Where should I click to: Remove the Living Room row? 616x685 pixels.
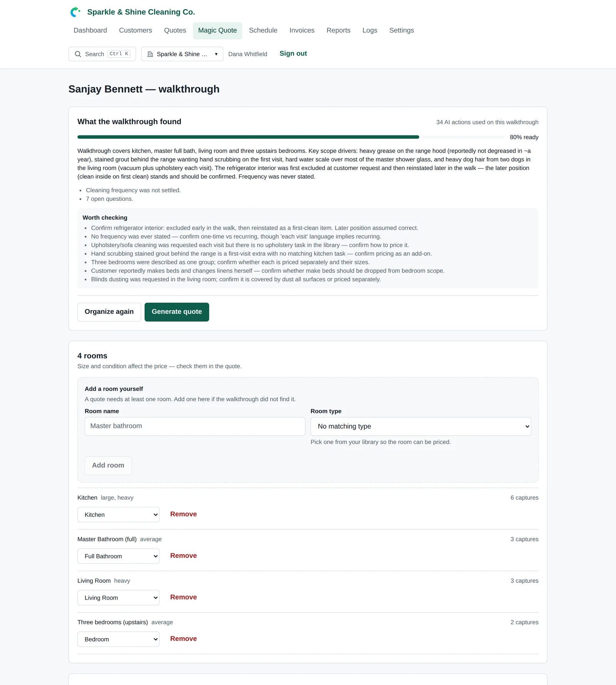tap(183, 598)
